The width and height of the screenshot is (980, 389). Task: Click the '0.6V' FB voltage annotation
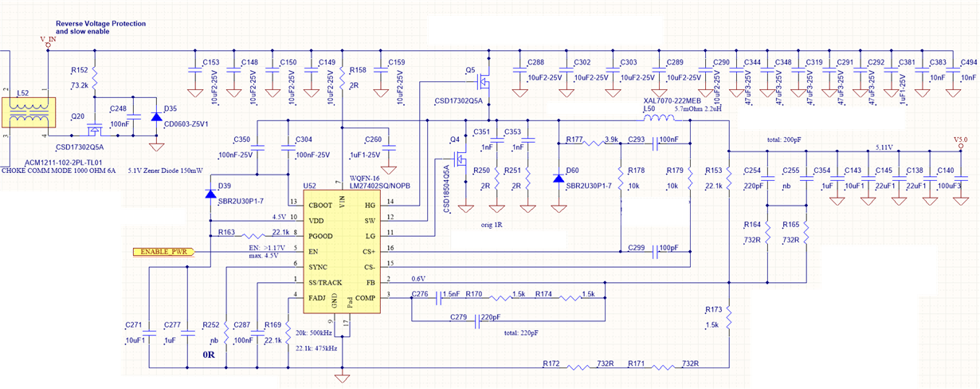417,278
